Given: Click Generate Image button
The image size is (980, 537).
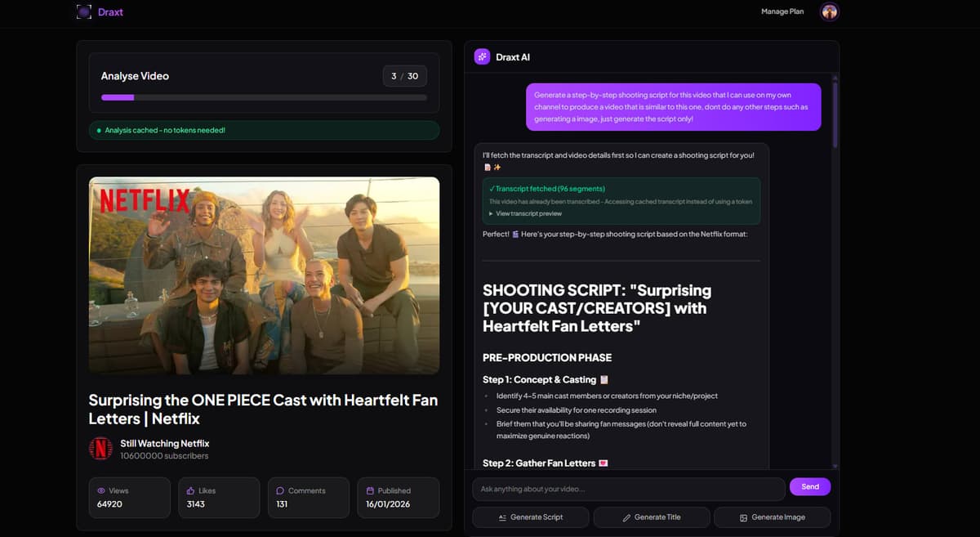Looking at the screenshot, I should 772,517.
